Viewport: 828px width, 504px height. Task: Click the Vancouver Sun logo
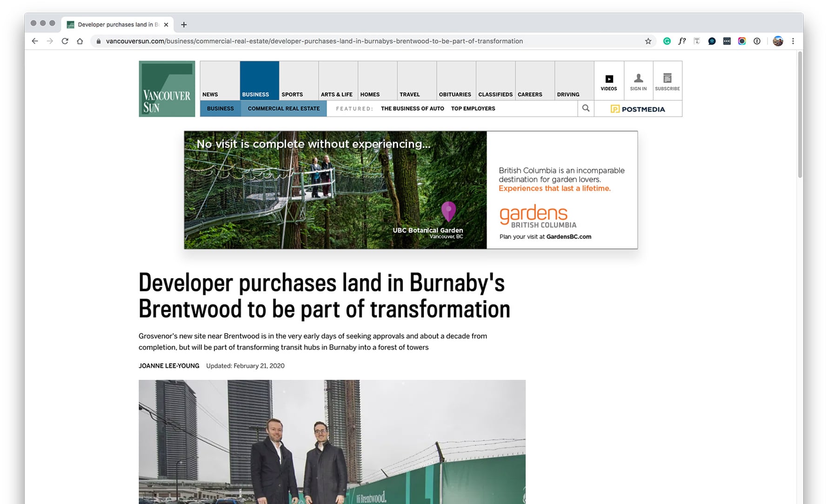[x=166, y=89]
